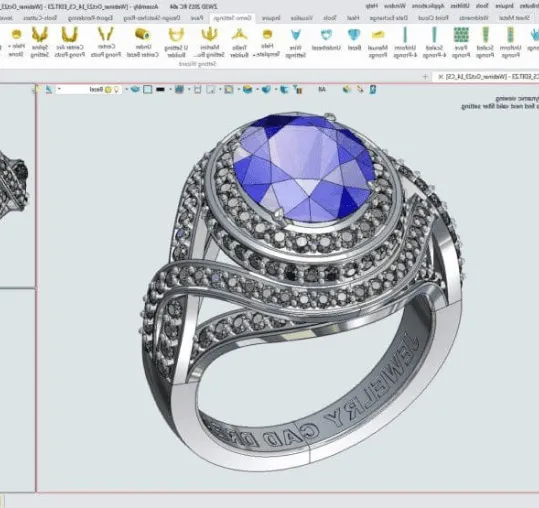Select the Uniform 4-Prongs tool
Viewport: 539px width, 508px height.
[x=405, y=43]
